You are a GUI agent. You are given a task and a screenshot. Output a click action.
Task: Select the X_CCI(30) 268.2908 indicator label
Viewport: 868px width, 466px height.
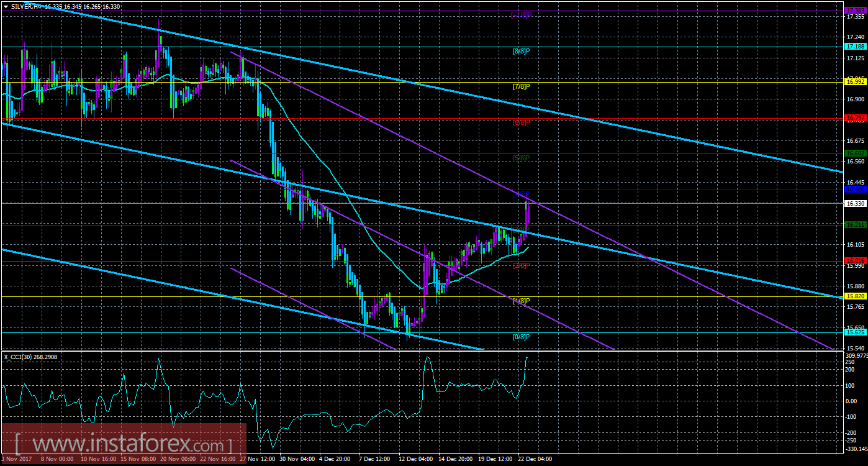click(29, 357)
